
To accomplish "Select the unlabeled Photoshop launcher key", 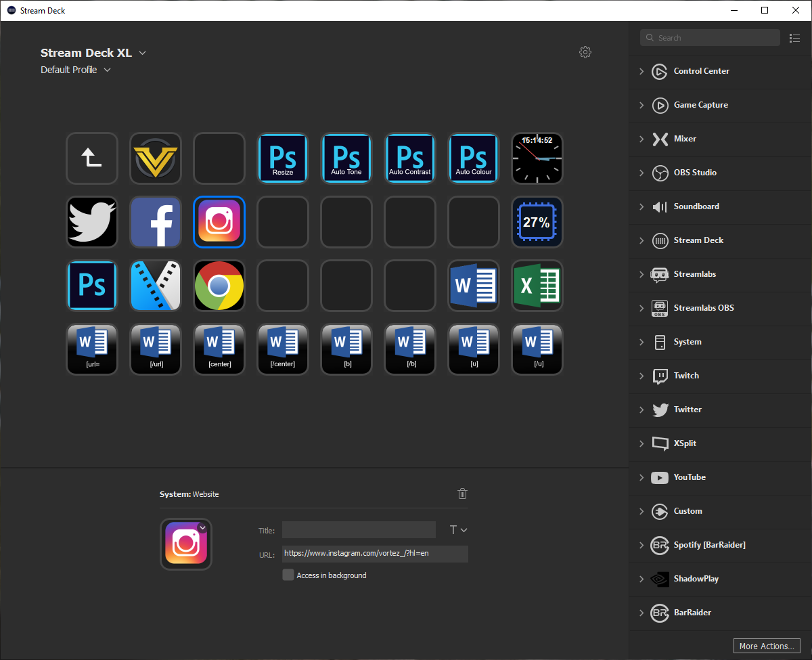I will click(92, 286).
